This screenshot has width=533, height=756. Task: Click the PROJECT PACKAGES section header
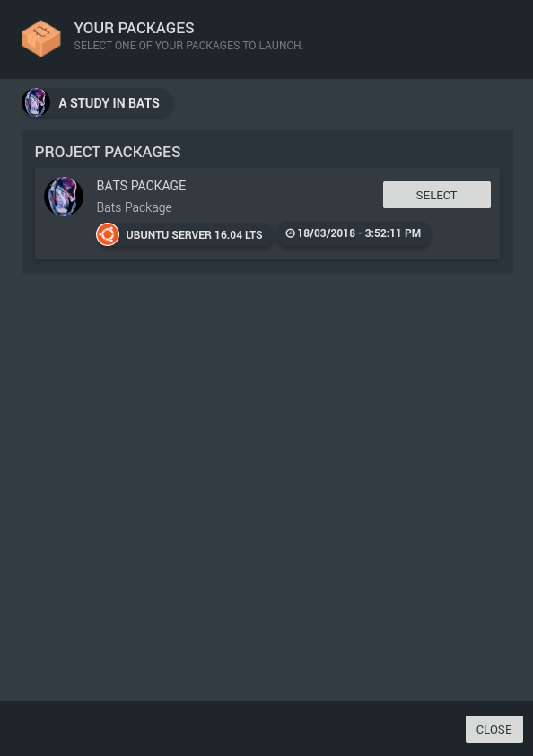(x=107, y=152)
